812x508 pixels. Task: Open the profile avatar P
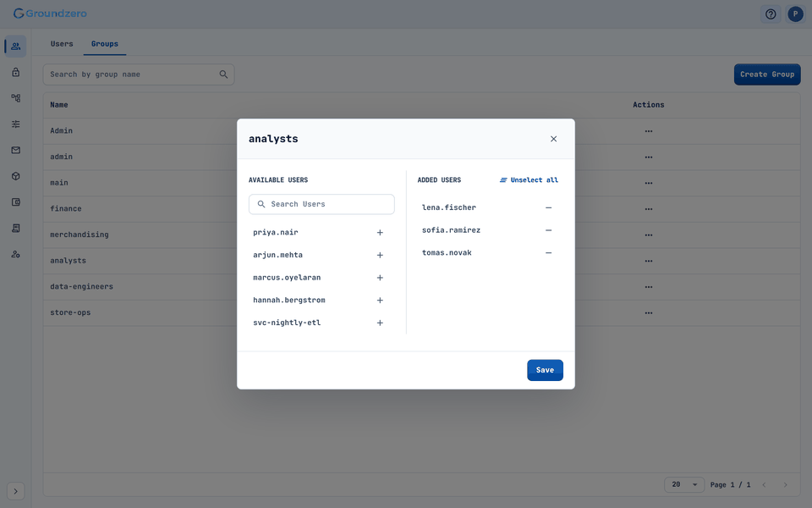(795, 14)
